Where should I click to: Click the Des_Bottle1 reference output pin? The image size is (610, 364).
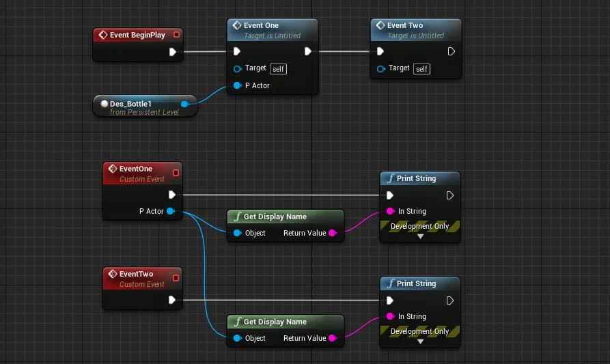[185, 104]
